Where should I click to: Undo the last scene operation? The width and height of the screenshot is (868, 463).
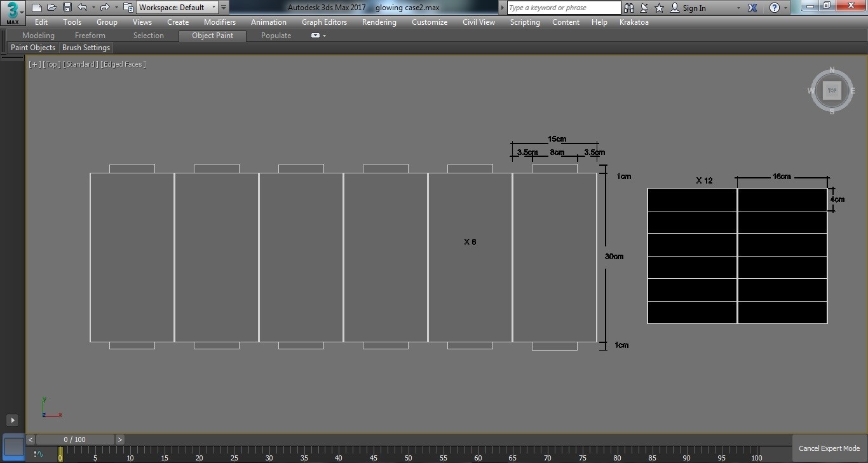(82, 8)
